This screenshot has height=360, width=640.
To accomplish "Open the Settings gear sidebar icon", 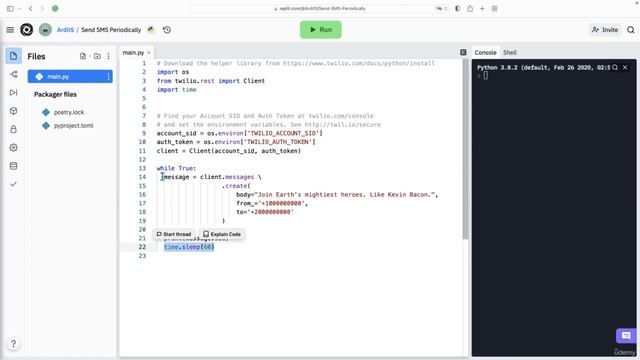I will point(13,148).
